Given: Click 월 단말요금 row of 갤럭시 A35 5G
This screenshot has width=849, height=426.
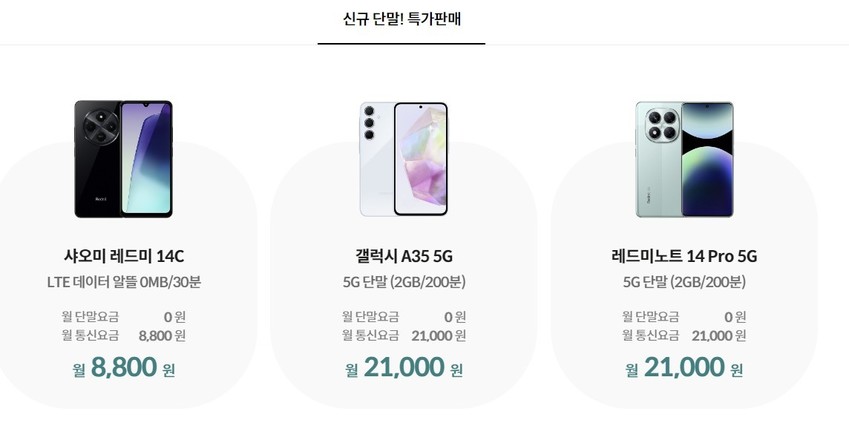Looking at the screenshot, I should (x=404, y=317).
